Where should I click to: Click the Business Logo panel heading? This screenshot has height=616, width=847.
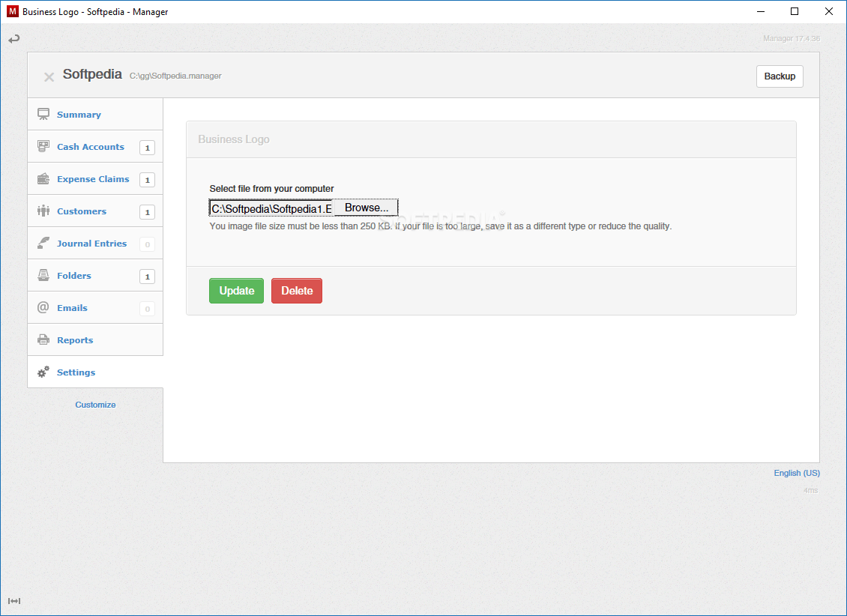pos(233,139)
